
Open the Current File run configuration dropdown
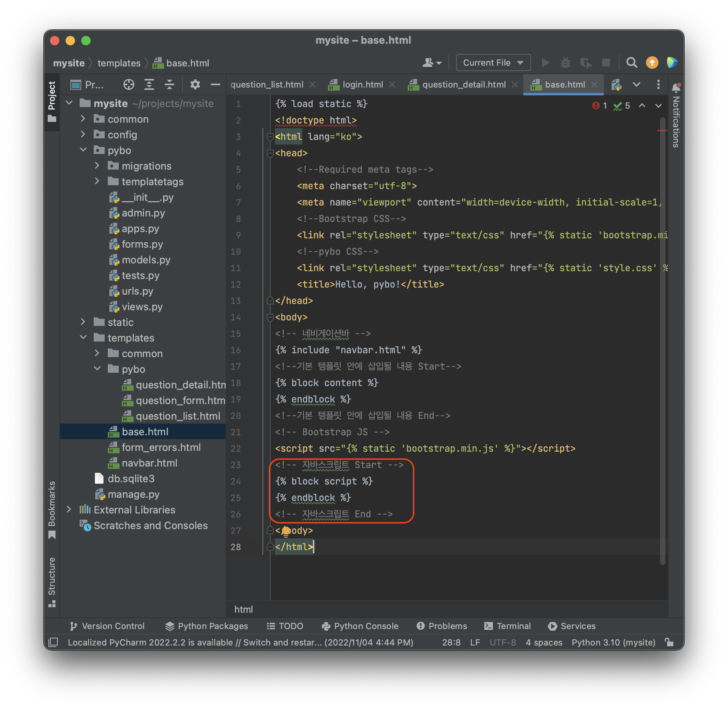click(493, 63)
